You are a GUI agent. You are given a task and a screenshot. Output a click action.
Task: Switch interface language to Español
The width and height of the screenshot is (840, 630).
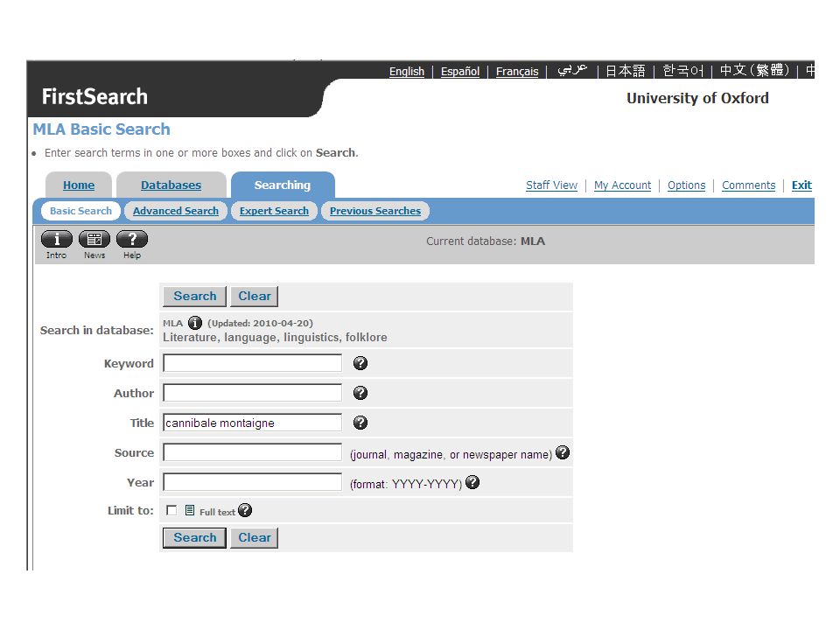coord(460,71)
